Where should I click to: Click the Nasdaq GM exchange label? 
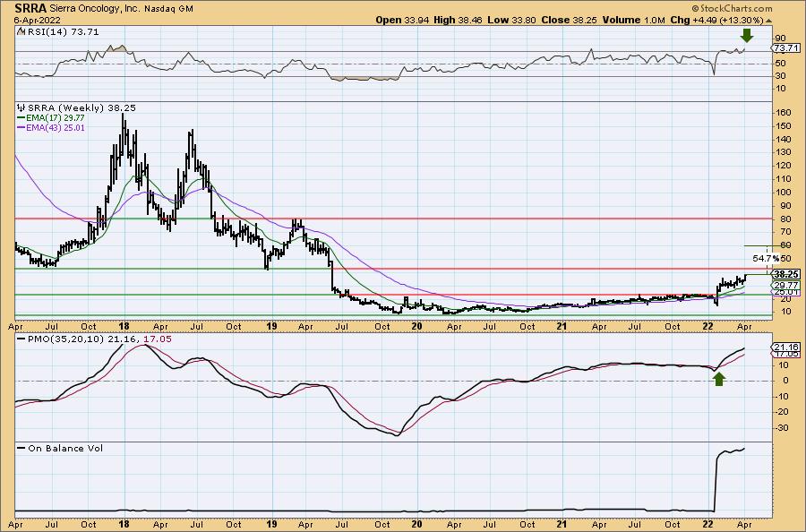168,9
